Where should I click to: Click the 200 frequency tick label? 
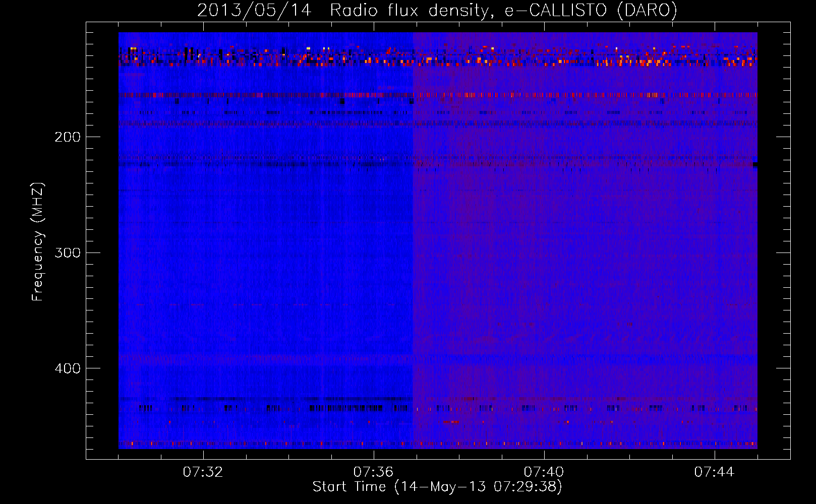[68, 137]
